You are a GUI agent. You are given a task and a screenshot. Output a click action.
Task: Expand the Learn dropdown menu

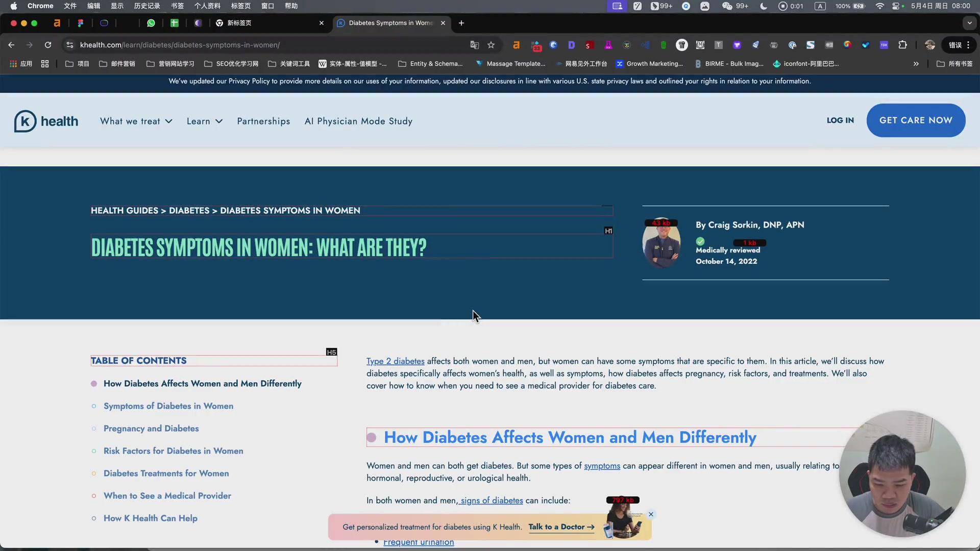204,121
